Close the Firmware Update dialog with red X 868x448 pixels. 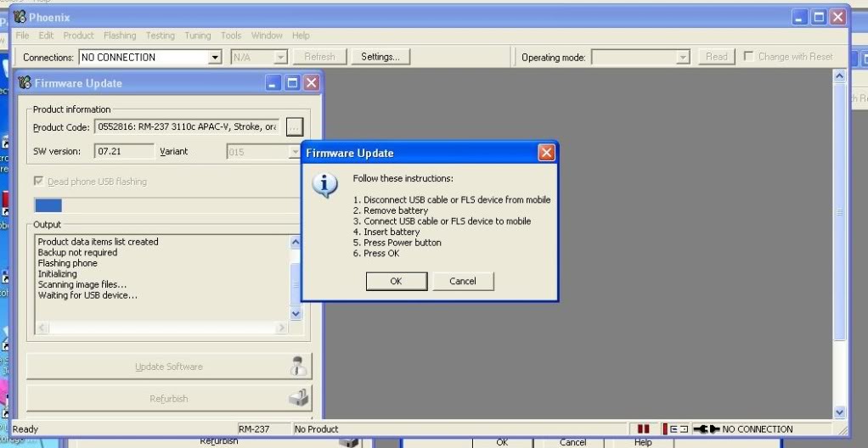click(x=546, y=153)
